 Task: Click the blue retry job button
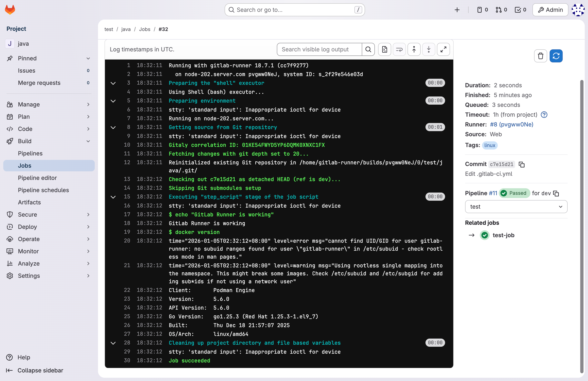[x=556, y=56]
